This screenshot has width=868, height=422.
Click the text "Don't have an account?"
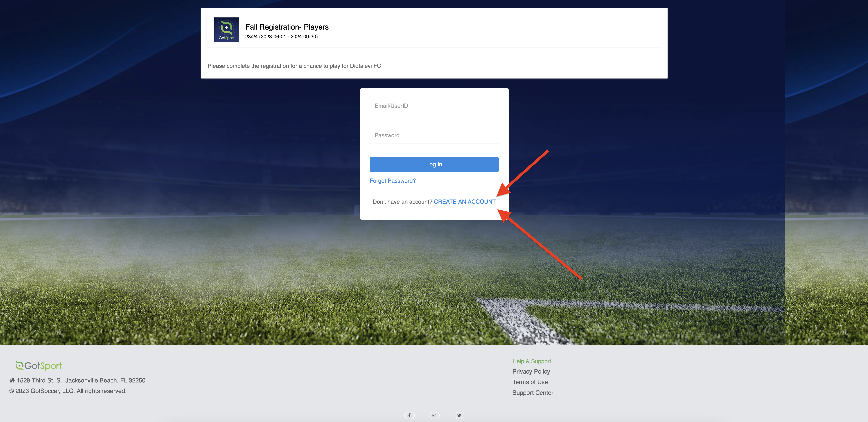402,202
